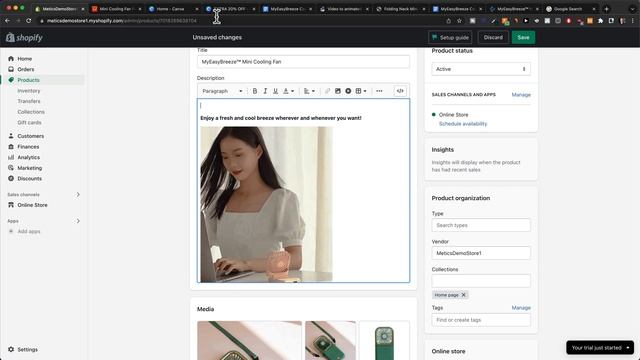Select the woman with fan description image
Image resolution: width=640 pixels, height=360 pixels.
266,204
